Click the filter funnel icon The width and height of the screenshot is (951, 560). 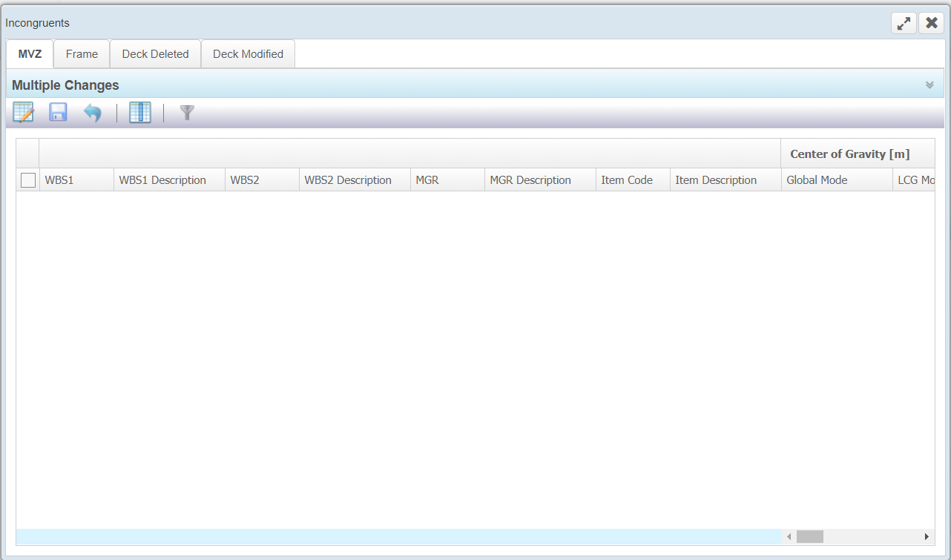coord(187,113)
